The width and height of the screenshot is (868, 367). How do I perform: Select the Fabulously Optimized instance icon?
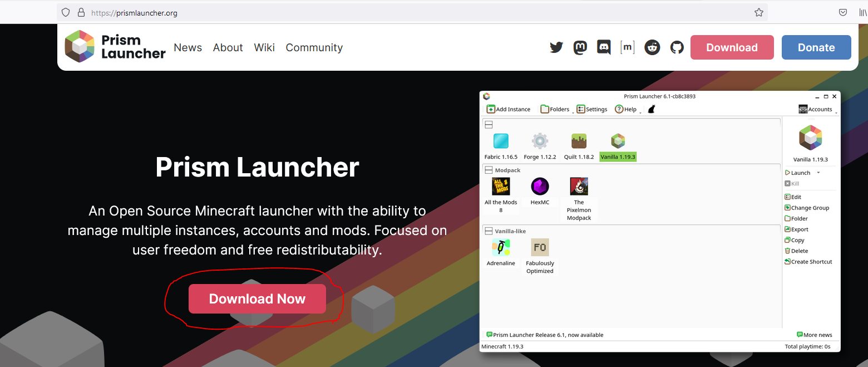pyautogui.click(x=540, y=247)
